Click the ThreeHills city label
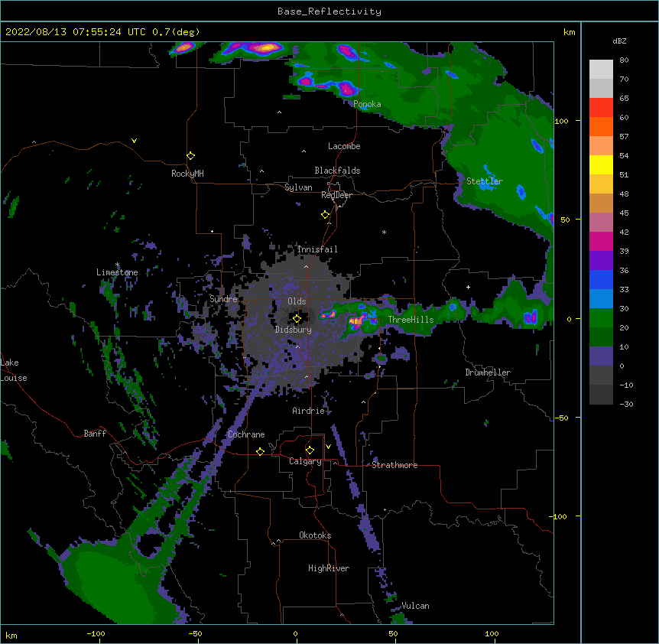 [411, 320]
